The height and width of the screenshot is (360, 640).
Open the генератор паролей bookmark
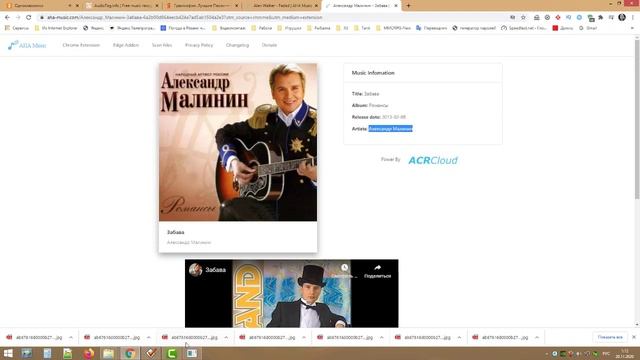click(x=474, y=28)
